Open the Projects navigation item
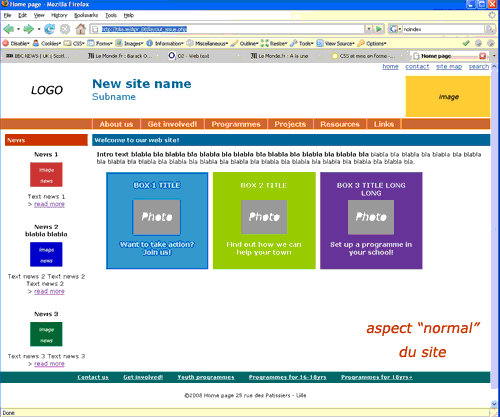Viewport: 500px width, 417px height. click(290, 124)
